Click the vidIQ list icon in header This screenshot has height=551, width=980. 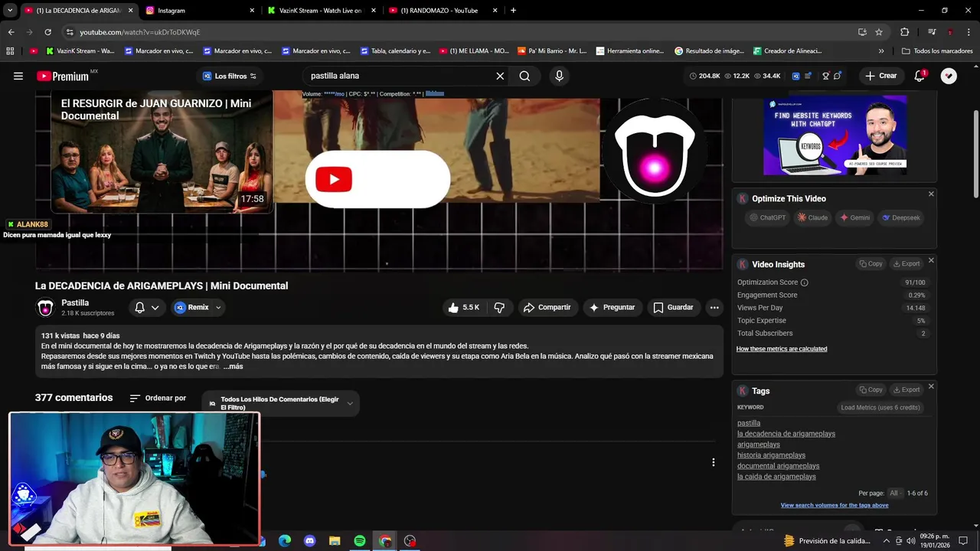pos(808,76)
